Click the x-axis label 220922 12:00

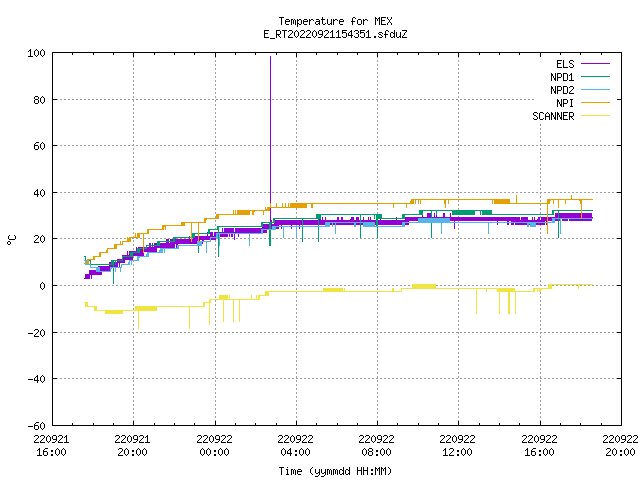[458, 446]
